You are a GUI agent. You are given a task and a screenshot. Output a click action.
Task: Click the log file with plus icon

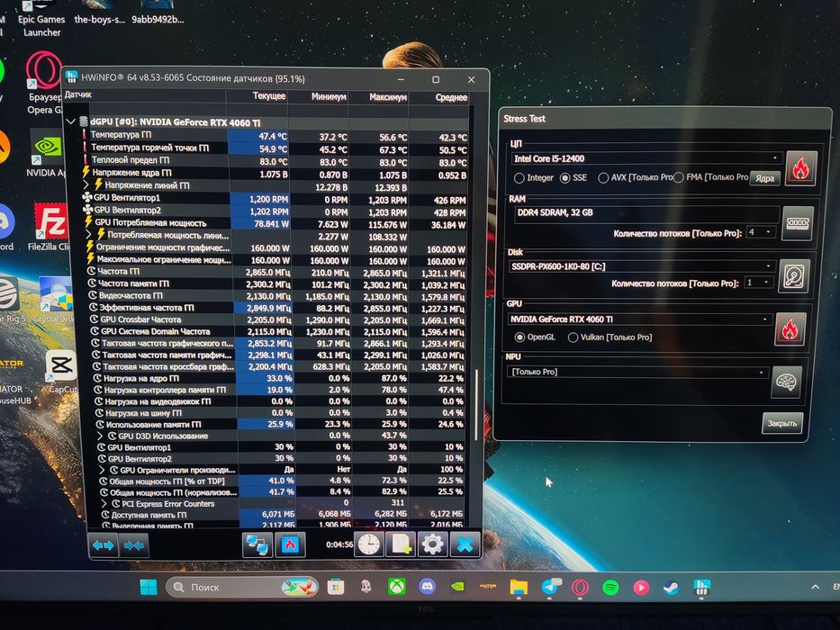click(x=401, y=544)
